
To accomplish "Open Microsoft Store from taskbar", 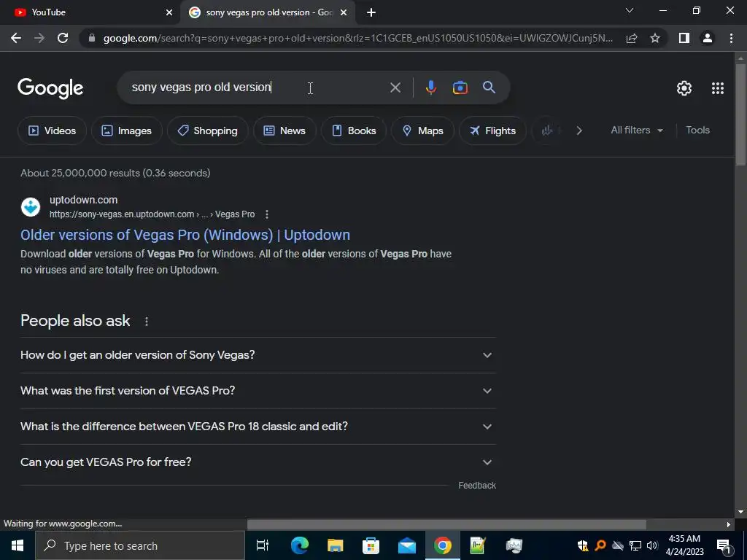I will coord(371,545).
